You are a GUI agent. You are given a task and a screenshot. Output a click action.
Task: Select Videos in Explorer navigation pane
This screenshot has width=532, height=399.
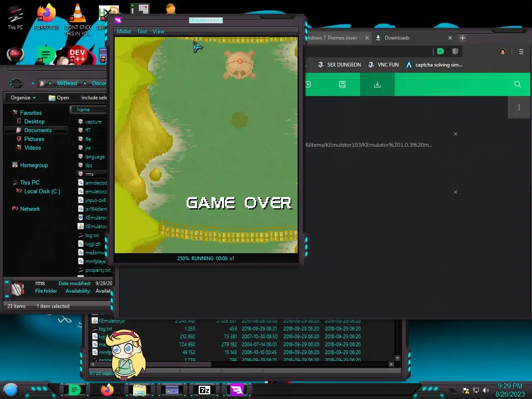click(x=32, y=148)
